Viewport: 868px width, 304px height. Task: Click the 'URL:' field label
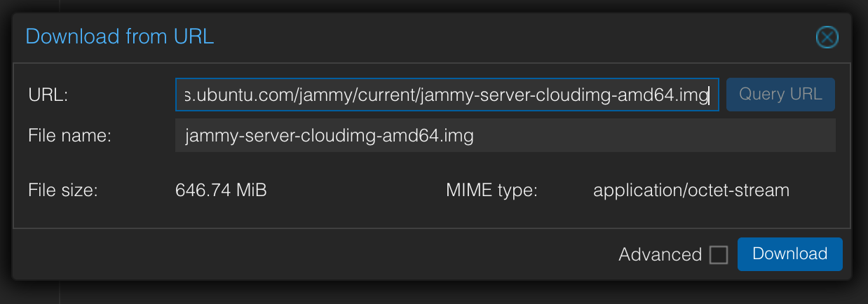click(48, 95)
